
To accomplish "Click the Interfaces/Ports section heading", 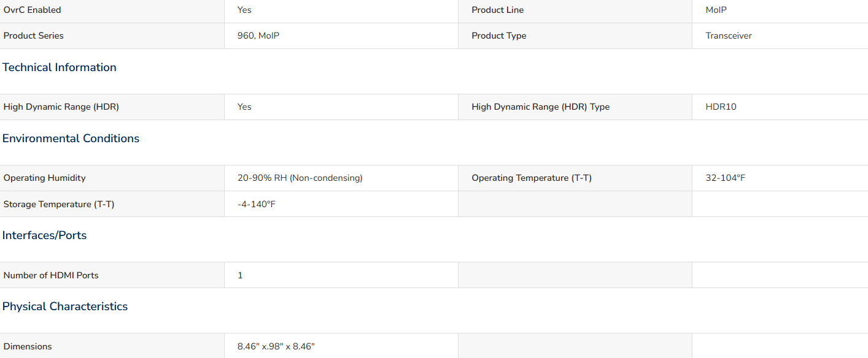I will 44,235.
